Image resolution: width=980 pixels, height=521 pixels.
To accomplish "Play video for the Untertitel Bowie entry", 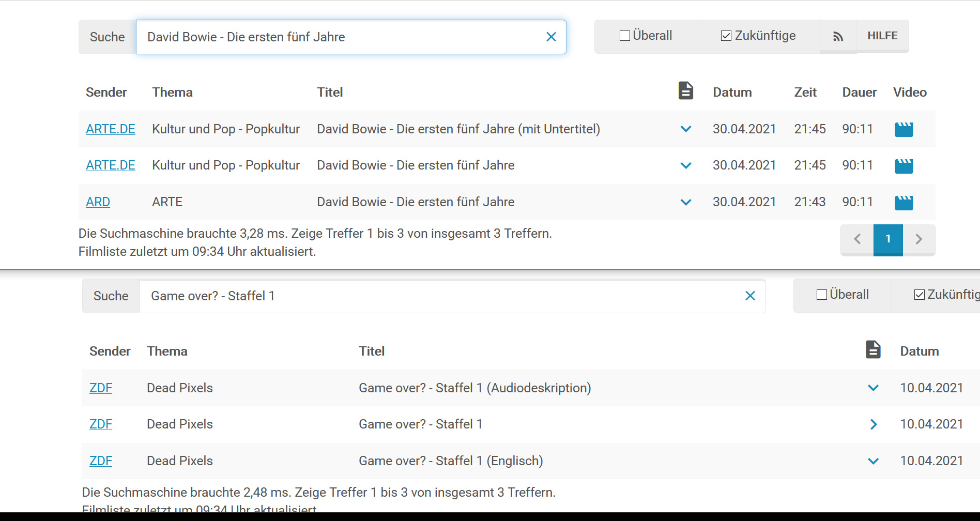I will [x=904, y=129].
